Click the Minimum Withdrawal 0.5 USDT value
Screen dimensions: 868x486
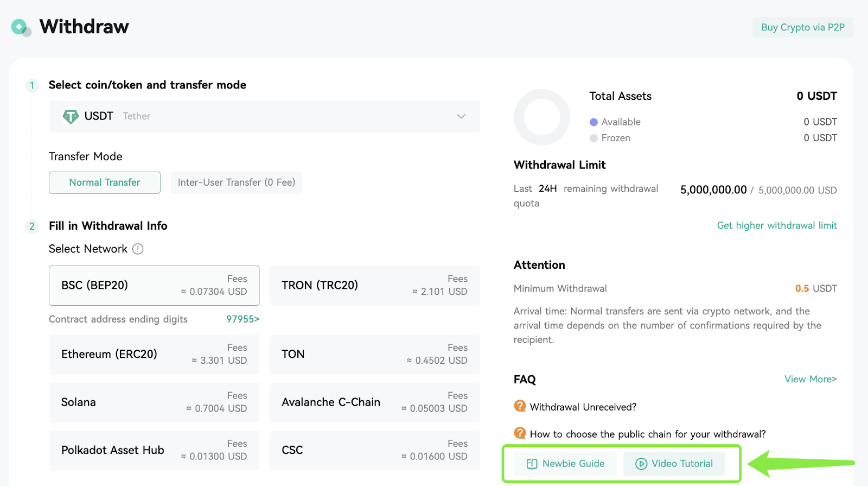[x=816, y=288]
